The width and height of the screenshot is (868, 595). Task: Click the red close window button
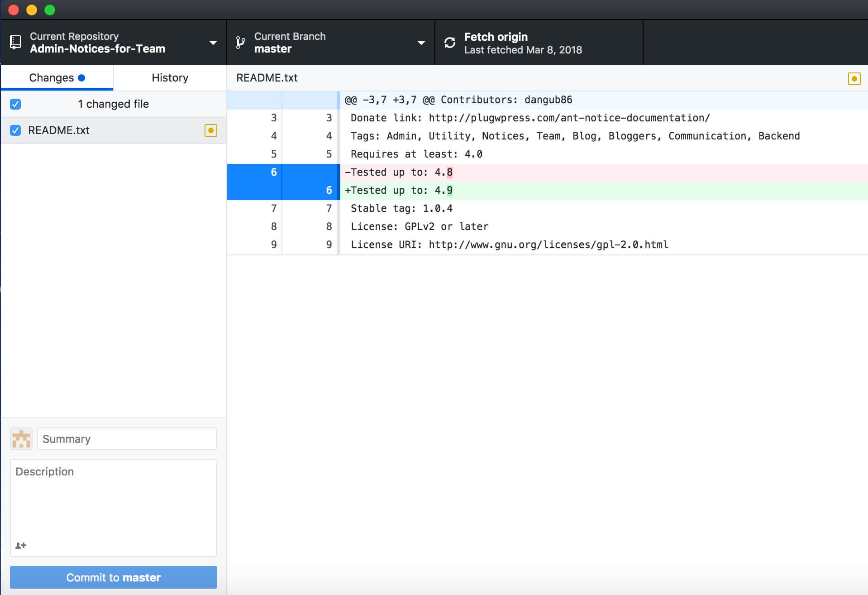pos(14,10)
